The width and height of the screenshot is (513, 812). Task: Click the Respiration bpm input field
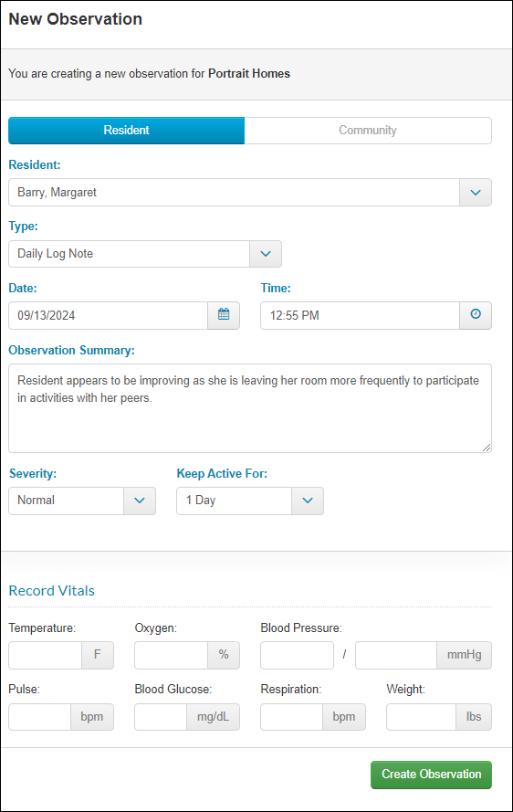[x=291, y=717]
